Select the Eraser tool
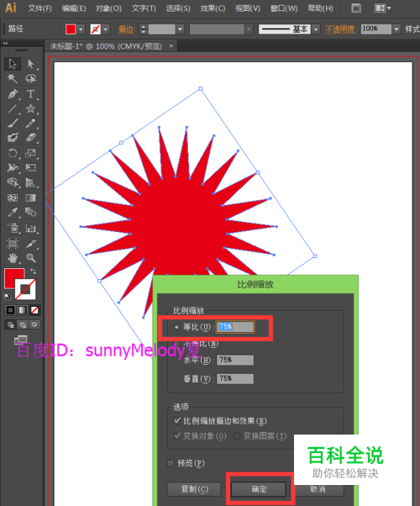 pos(30,138)
